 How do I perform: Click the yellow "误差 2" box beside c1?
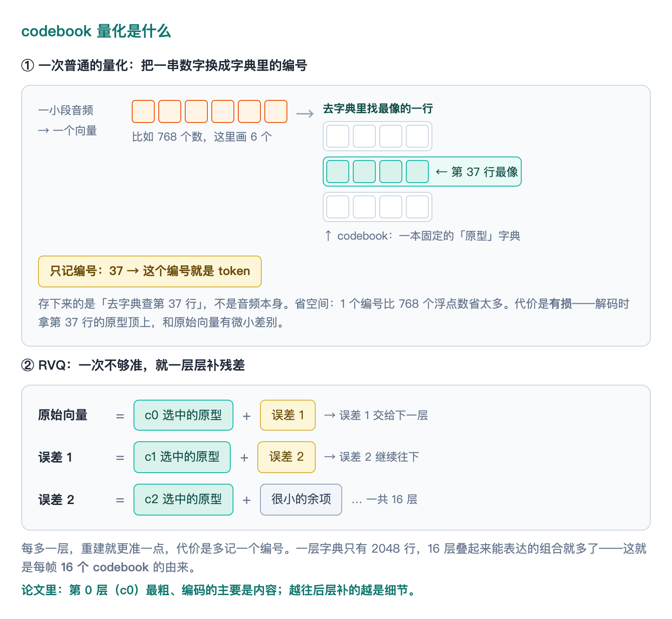[286, 457]
